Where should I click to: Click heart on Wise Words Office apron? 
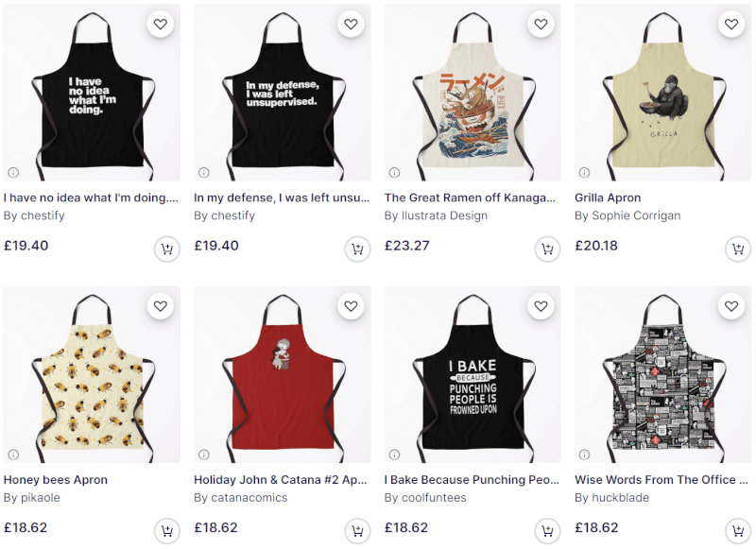[x=731, y=305]
